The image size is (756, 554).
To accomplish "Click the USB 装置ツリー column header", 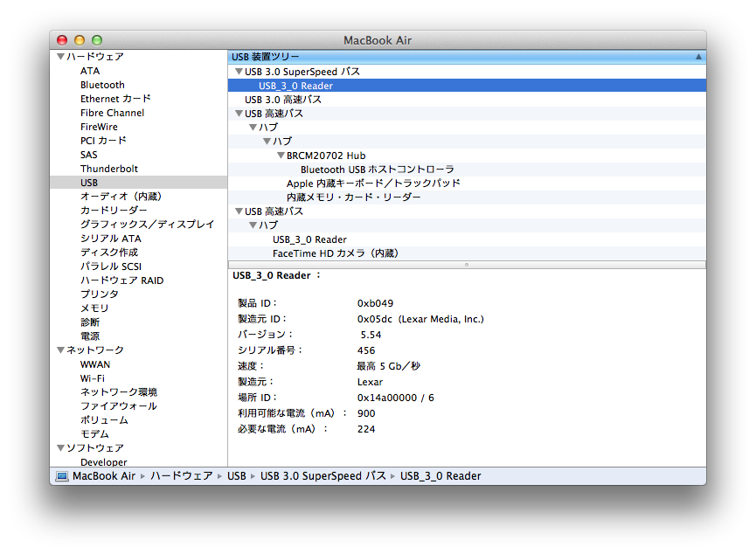I will coord(467,57).
